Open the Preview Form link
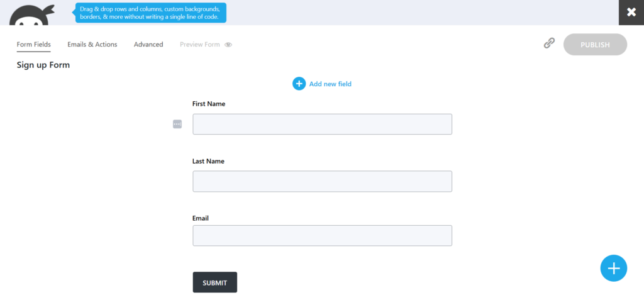This screenshot has width=644, height=295. click(x=200, y=45)
